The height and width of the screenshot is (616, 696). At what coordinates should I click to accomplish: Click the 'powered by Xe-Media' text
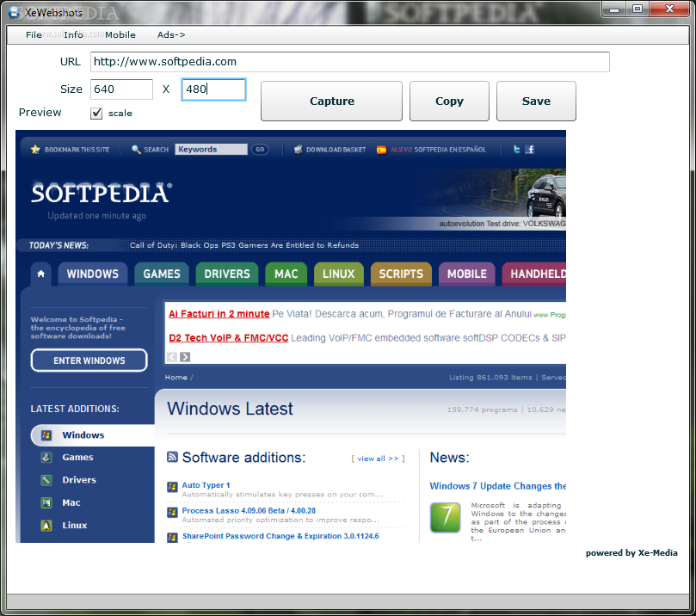tap(631, 553)
